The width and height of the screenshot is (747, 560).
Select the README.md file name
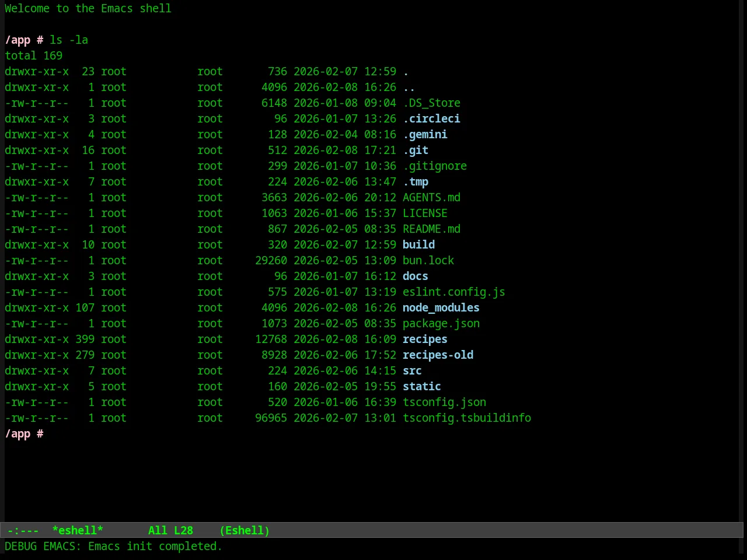431,229
